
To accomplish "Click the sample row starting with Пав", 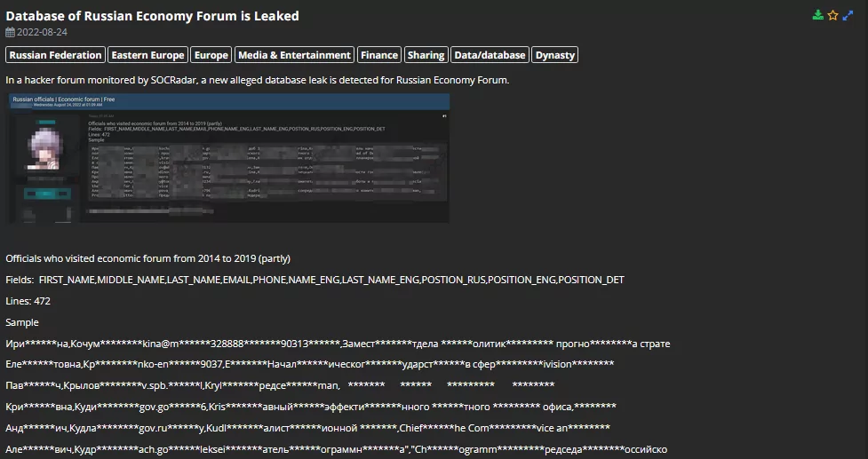I will tap(280, 385).
